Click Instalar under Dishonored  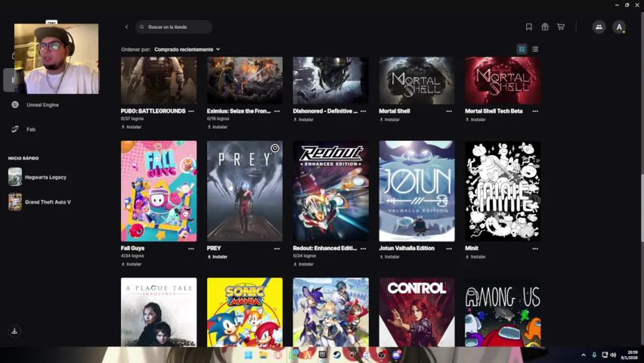click(x=303, y=119)
